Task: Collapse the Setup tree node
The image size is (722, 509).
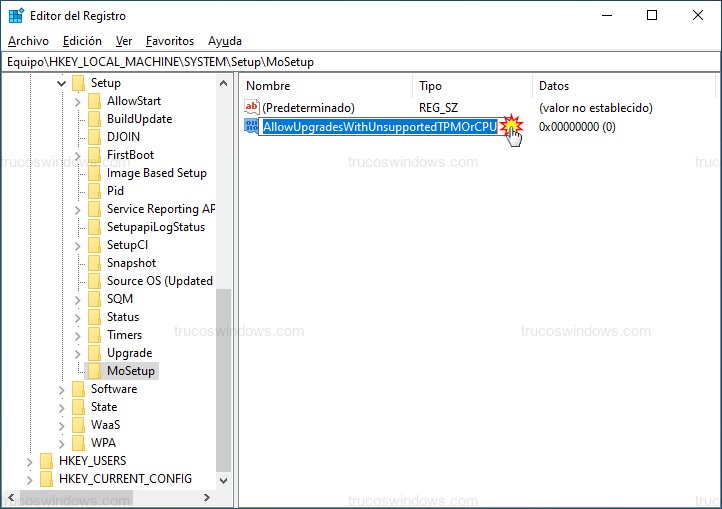Action: (x=61, y=83)
